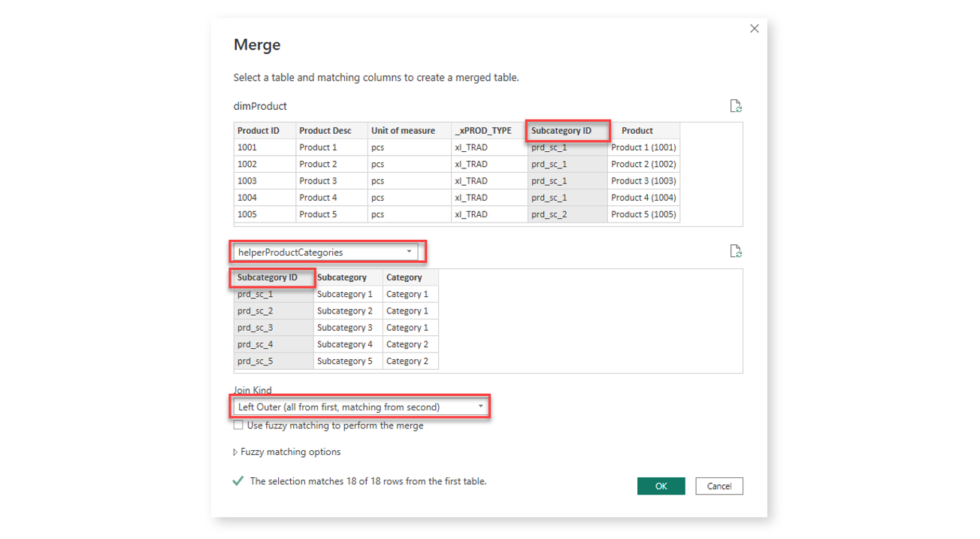Click the Cancel button
The image size is (980, 539).
pyautogui.click(x=719, y=486)
